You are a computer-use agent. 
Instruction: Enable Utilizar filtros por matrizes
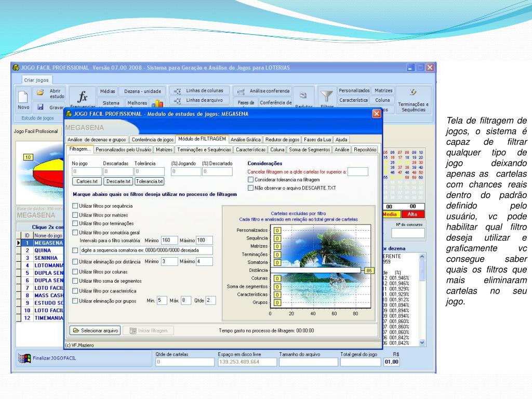[75, 215]
